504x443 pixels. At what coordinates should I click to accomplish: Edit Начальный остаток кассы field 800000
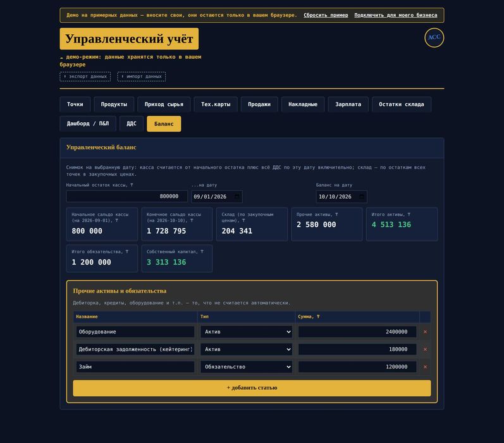[126, 196]
